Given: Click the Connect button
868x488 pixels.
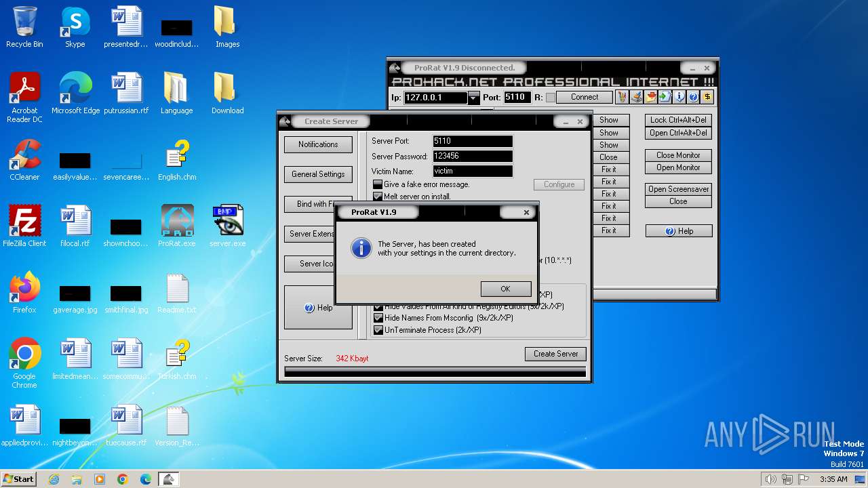Looking at the screenshot, I should (584, 98).
